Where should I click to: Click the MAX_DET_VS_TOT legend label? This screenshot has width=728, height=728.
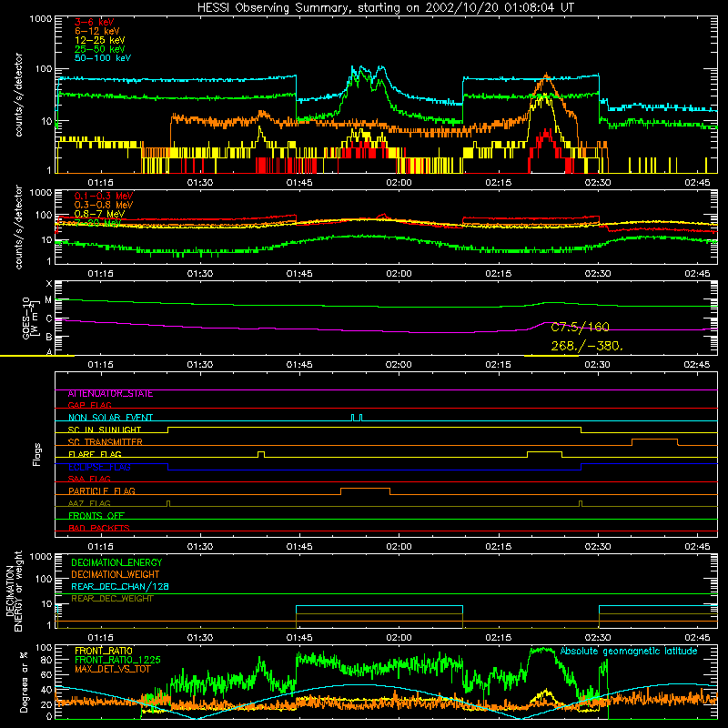[x=113, y=669]
